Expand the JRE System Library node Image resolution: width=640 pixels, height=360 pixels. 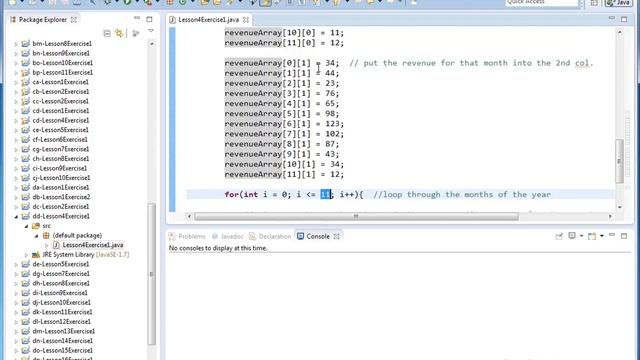pos(27,255)
